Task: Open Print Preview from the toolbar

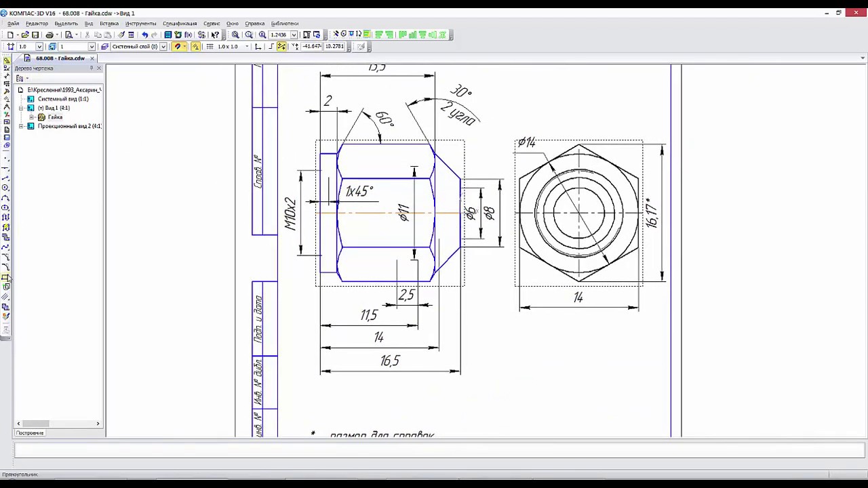Action: 68,35
